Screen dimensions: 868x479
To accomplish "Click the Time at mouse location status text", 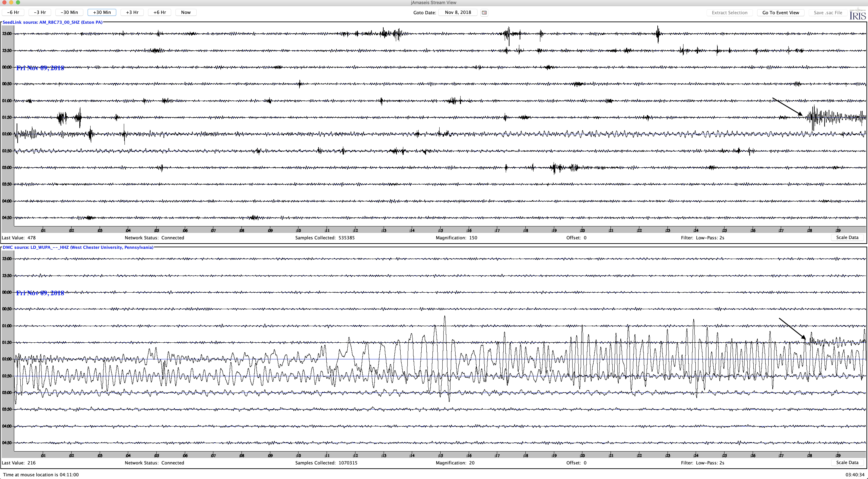I will coord(41,475).
